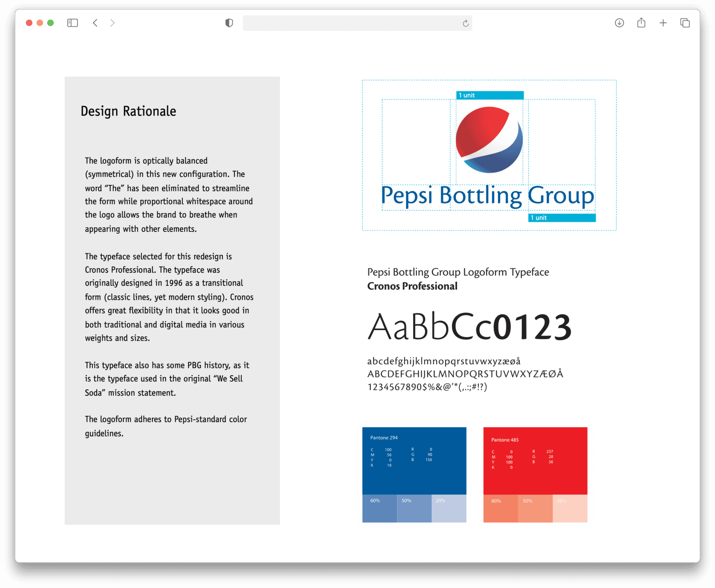Screen dimensions: 715x588
Task: Click the uppercase alphabet sample line
Action: pyautogui.click(x=465, y=374)
